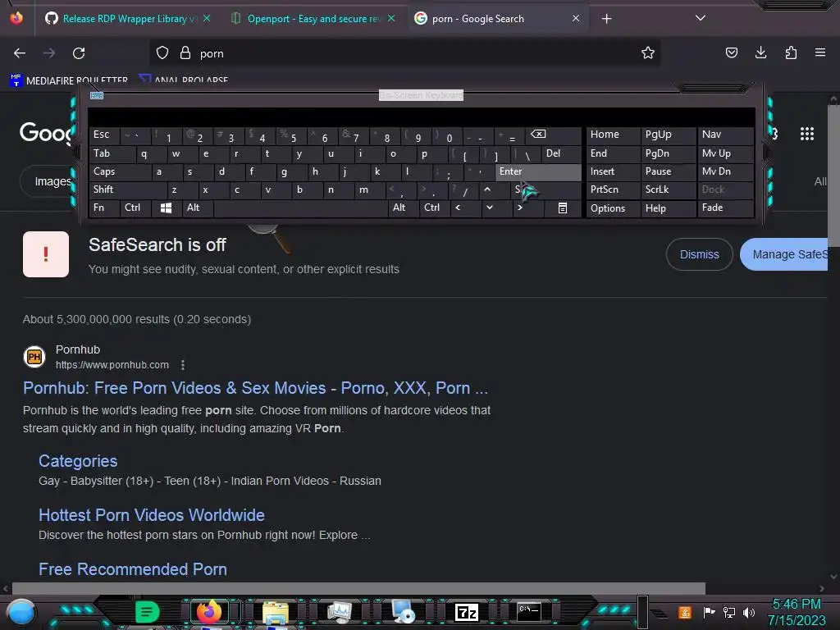The height and width of the screenshot is (630, 840).
Task: Click the volume speaker tray icon
Action: point(749,612)
